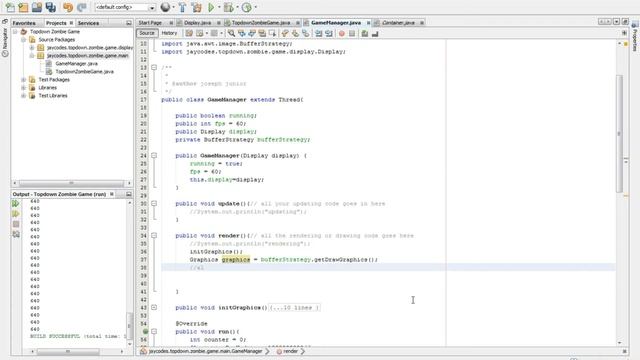Open the Profile Project dropdown arrow
The image size is (640, 360).
point(256,7)
